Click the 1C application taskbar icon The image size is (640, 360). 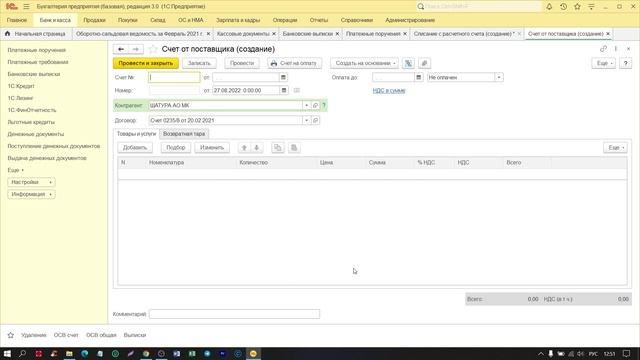click(x=253, y=353)
